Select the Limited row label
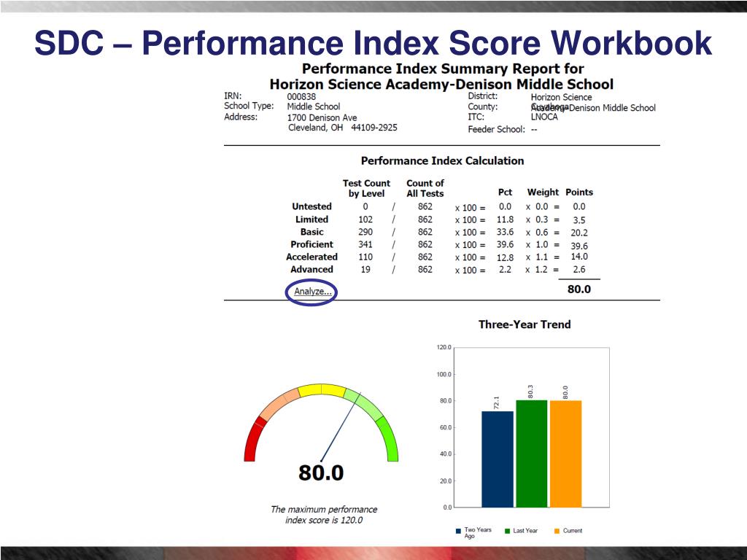The image size is (747, 560). click(311, 219)
